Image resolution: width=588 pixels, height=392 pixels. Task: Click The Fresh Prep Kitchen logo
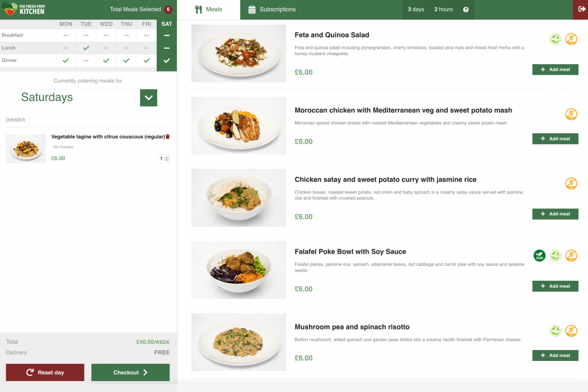tap(24, 9)
